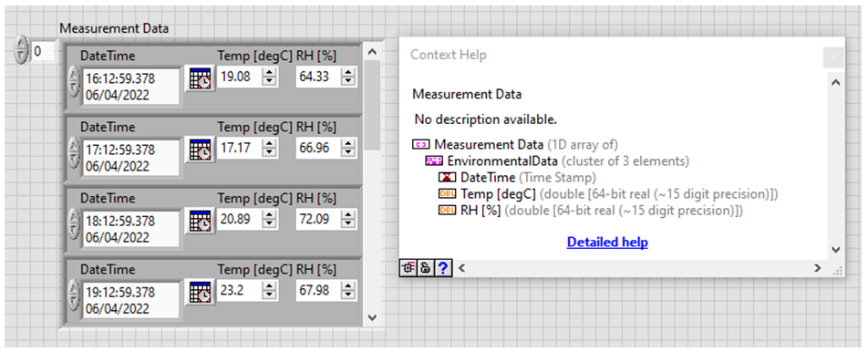
Task: Click DateTime stepper next to 17:12:59.378
Action: point(74,154)
